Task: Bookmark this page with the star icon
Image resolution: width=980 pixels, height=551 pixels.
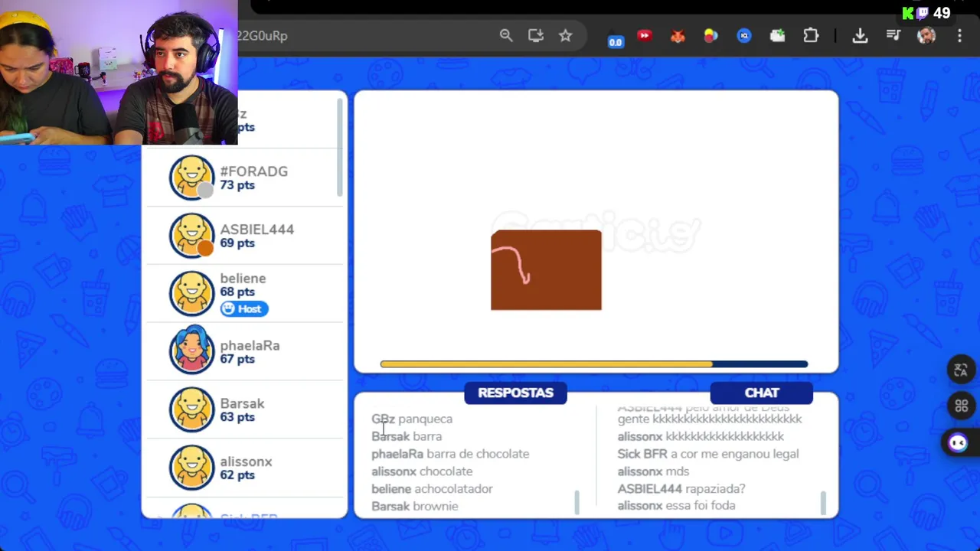Action: pos(565,35)
